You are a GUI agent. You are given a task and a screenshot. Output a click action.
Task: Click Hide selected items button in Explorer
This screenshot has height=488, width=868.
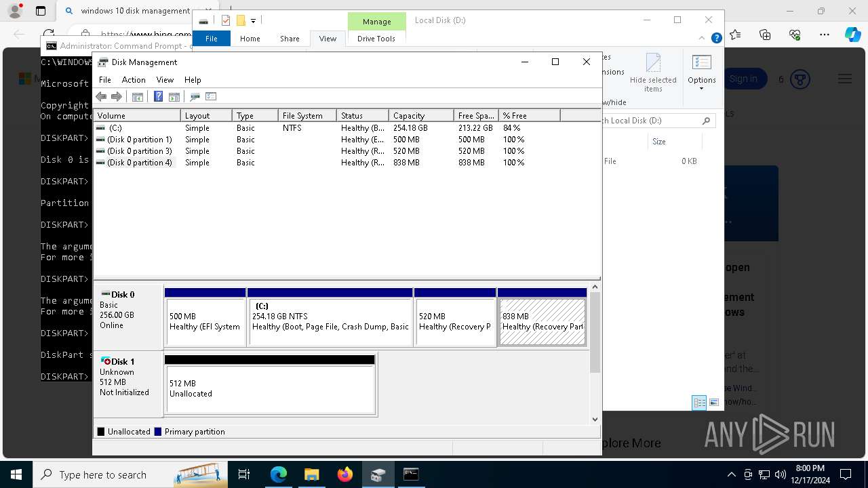coord(653,73)
